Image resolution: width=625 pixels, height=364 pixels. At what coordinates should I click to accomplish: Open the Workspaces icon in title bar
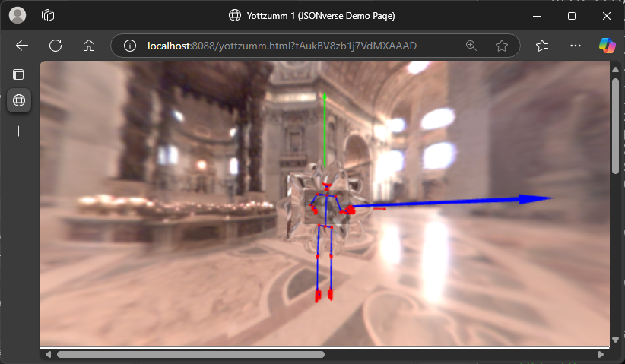(x=48, y=15)
